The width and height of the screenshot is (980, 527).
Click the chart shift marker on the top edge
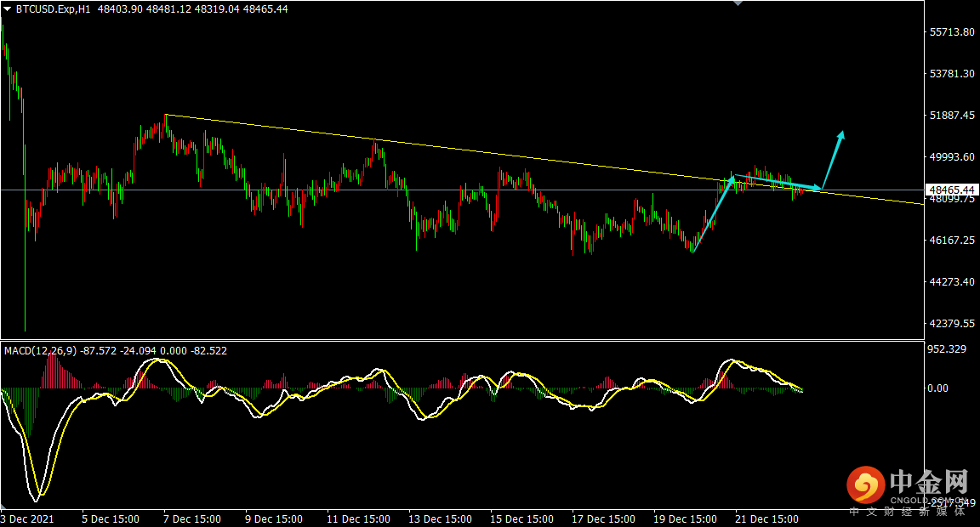[x=738, y=3]
